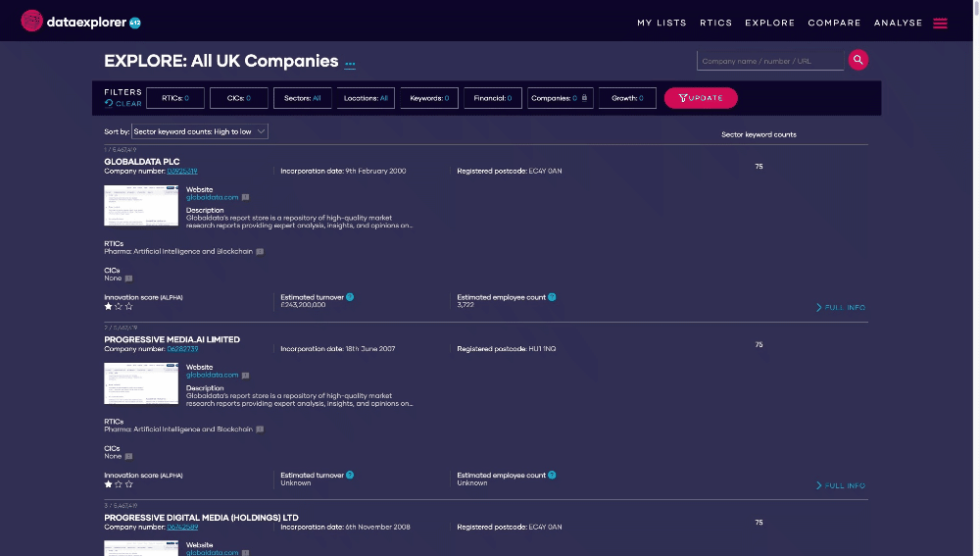Click flag icon beside GlobalData PLC website
Image resolution: width=980 pixels, height=556 pixels.
246,198
